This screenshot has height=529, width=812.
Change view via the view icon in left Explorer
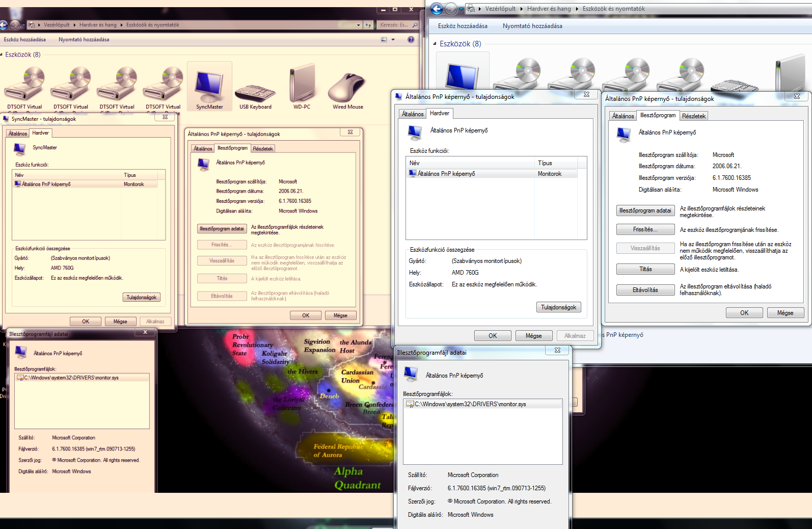tap(384, 40)
